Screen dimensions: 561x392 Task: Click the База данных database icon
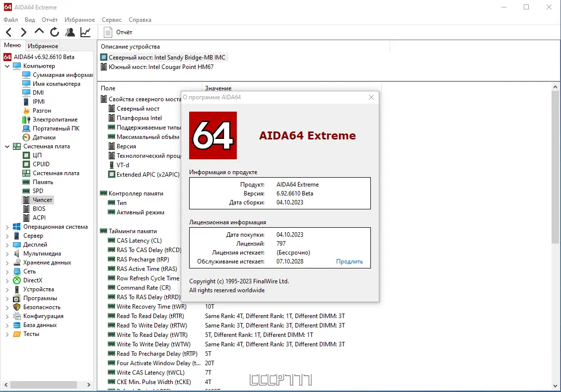tap(17, 325)
